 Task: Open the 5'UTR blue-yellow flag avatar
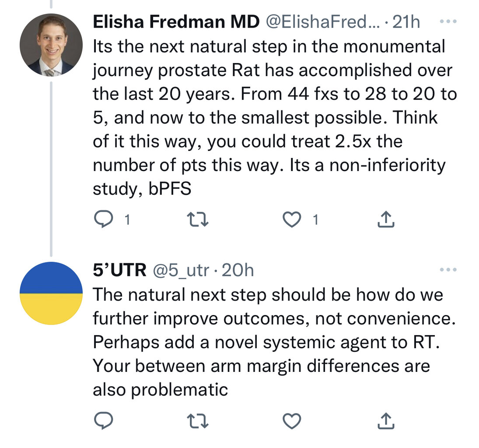[x=51, y=293]
